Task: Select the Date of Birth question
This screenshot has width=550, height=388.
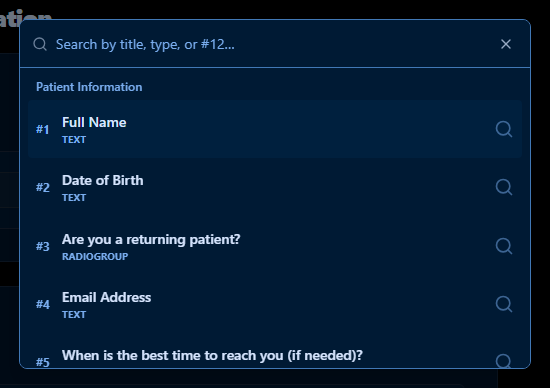Action: pos(275,187)
